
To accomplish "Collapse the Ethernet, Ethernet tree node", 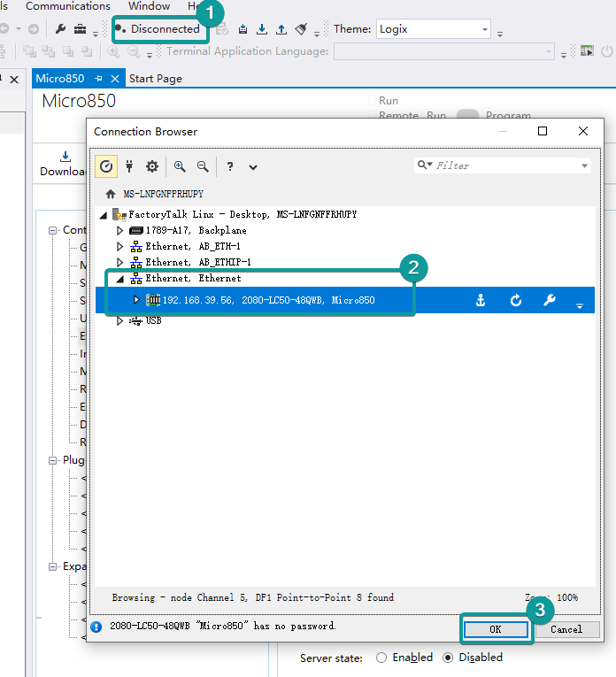I will 120,278.
